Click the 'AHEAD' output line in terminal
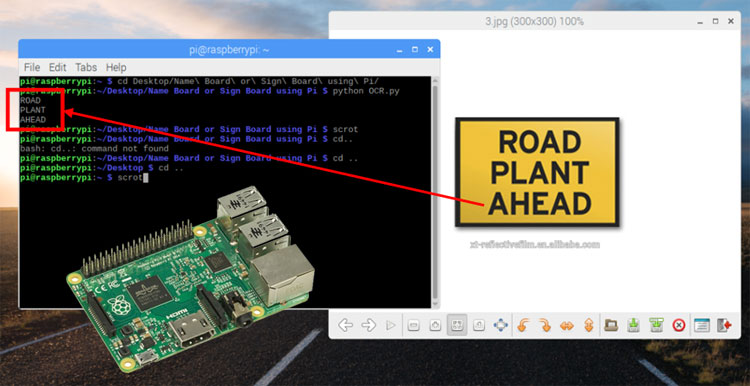The image size is (750, 386). pos(33,120)
